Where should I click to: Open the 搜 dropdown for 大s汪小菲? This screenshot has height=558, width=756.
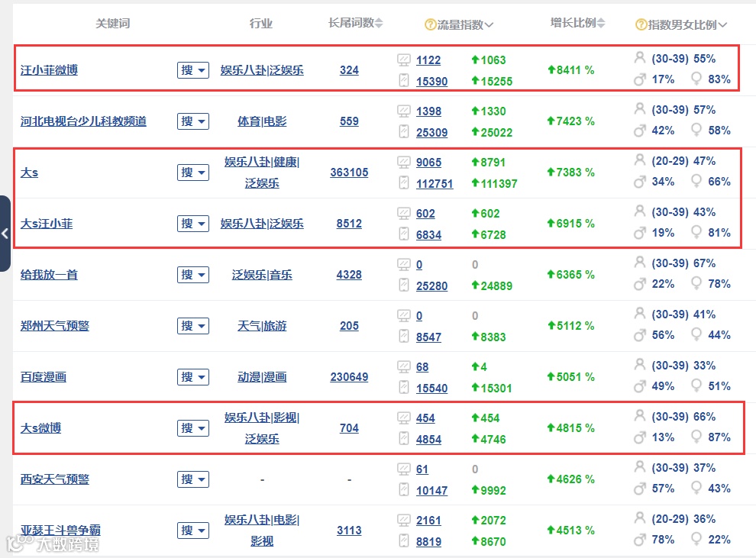point(193,224)
